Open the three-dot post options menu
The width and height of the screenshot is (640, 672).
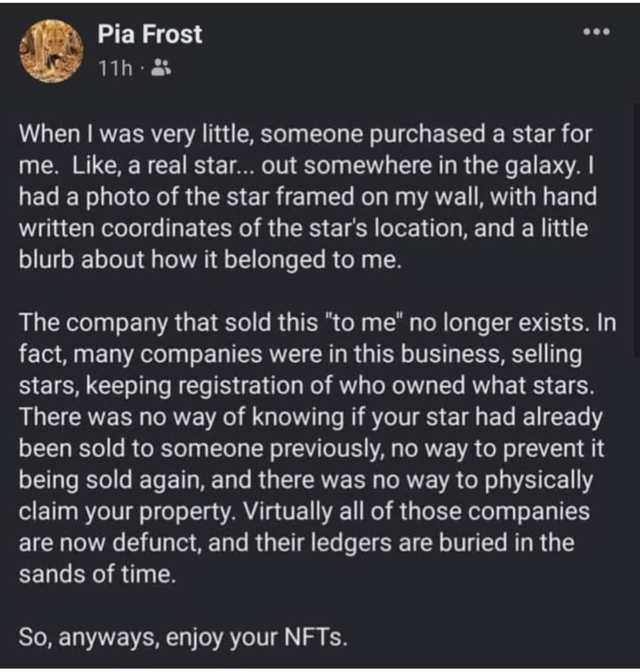(x=597, y=31)
